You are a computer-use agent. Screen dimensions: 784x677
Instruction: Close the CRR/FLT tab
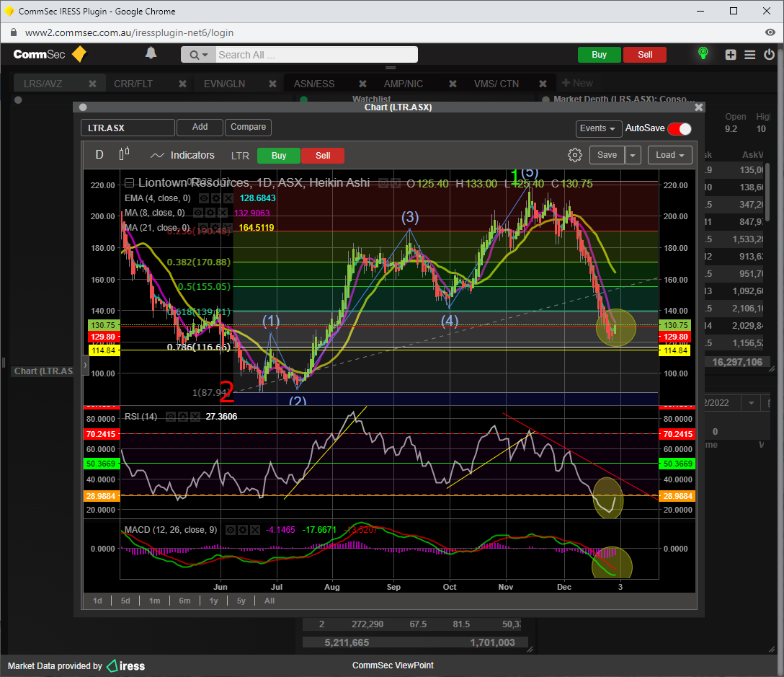182,84
